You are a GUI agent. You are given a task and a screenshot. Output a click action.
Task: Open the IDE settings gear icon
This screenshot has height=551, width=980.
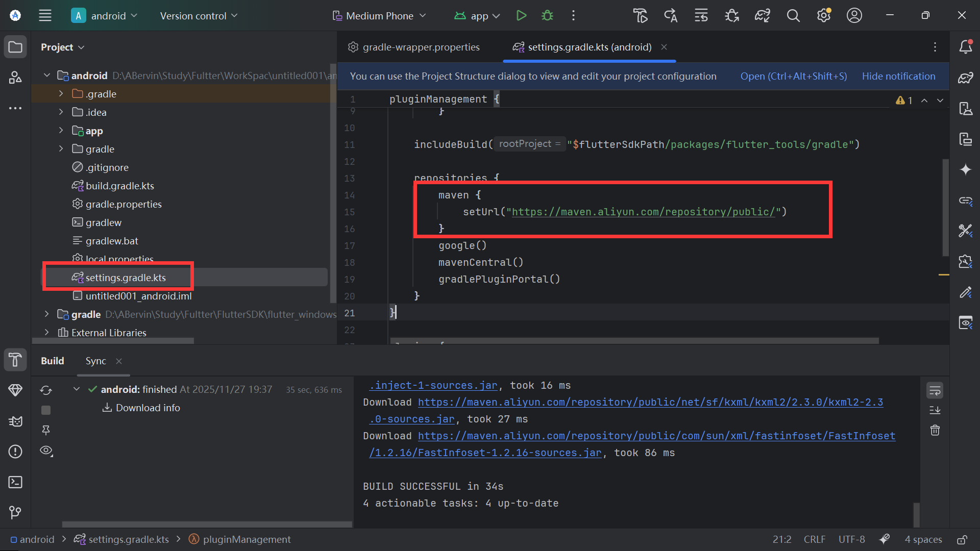point(823,16)
